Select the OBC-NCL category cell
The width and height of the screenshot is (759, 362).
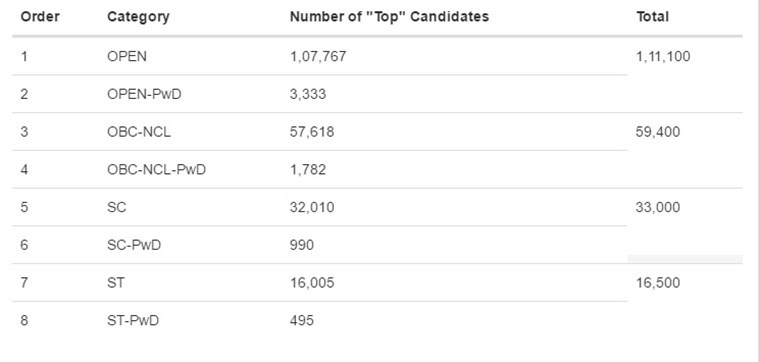(x=139, y=132)
